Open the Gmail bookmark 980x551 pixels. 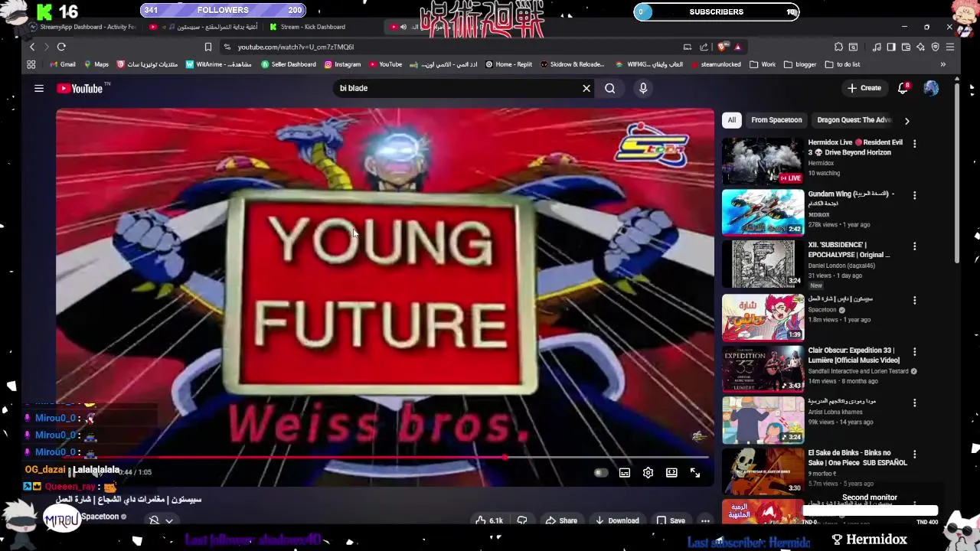[62, 64]
